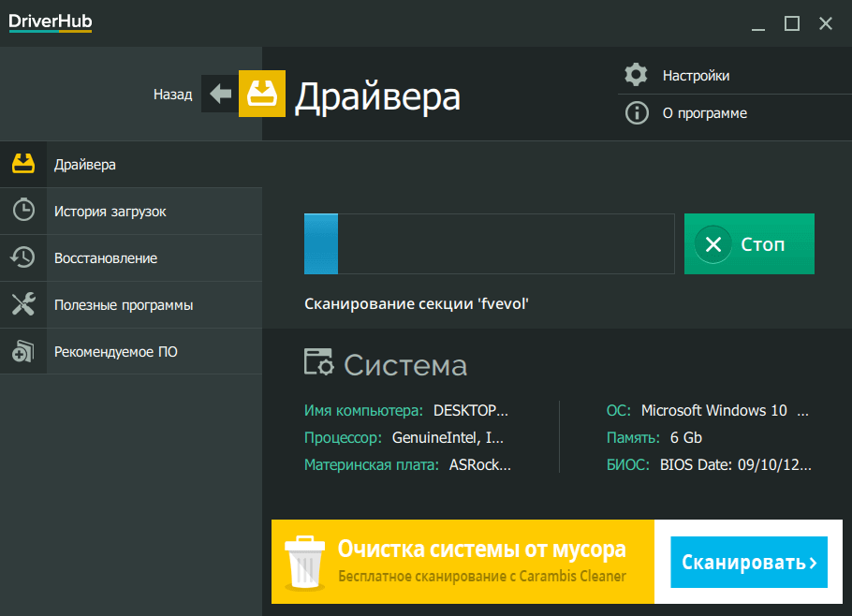Click the info circle icon
The width and height of the screenshot is (852, 616).
point(637,113)
